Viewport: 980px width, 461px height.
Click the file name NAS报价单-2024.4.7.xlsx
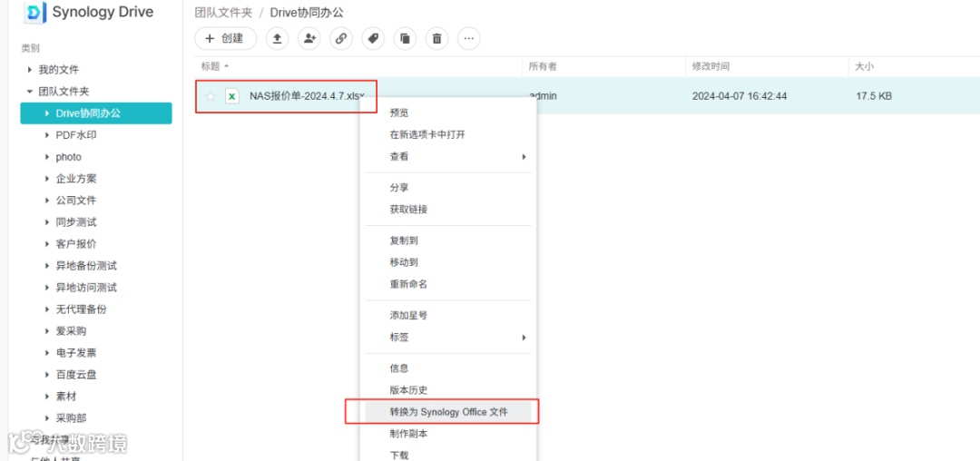point(307,96)
